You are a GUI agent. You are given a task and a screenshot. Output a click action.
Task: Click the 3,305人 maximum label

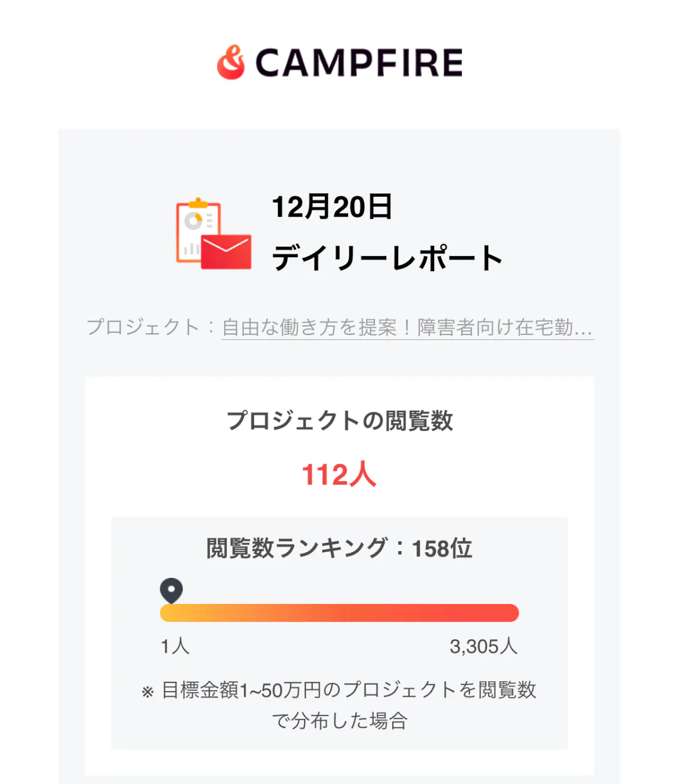483,646
